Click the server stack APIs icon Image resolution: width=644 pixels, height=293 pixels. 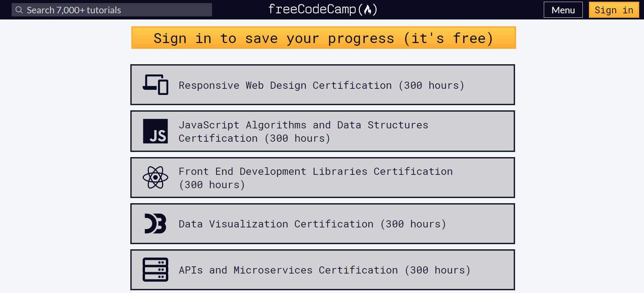pos(155,270)
